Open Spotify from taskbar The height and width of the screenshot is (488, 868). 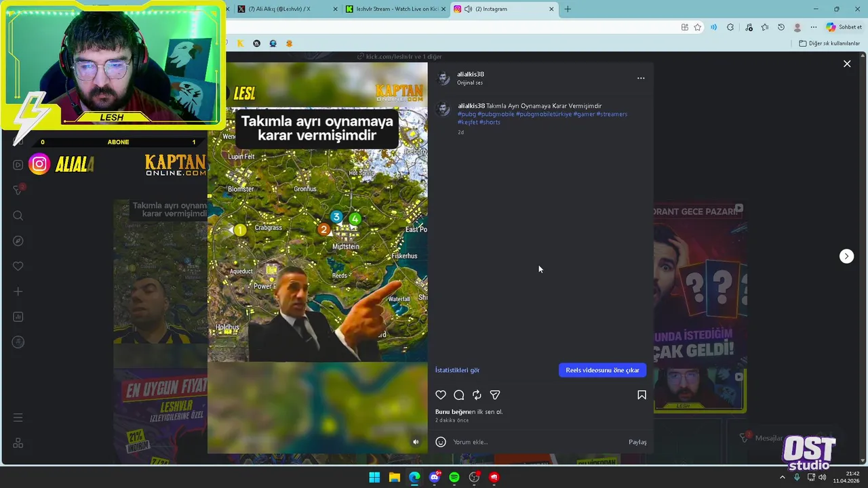tap(454, 477)
